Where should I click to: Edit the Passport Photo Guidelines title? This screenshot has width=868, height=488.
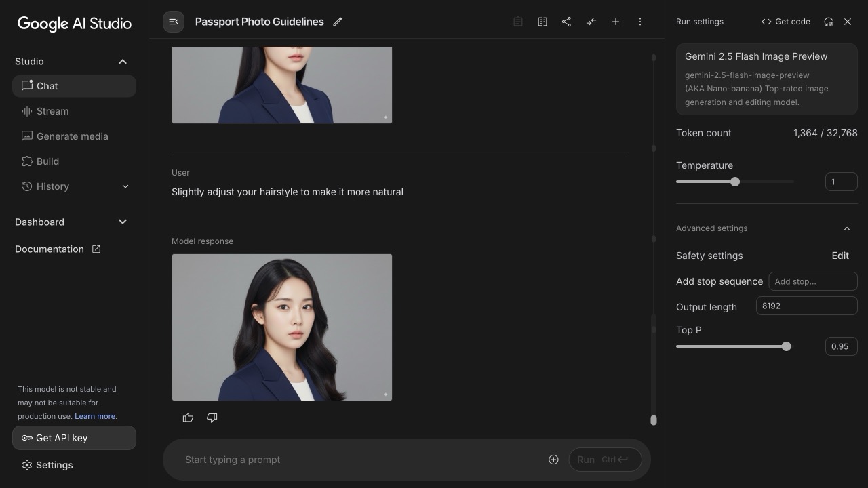pyautogui.click(x=338, y=22)
